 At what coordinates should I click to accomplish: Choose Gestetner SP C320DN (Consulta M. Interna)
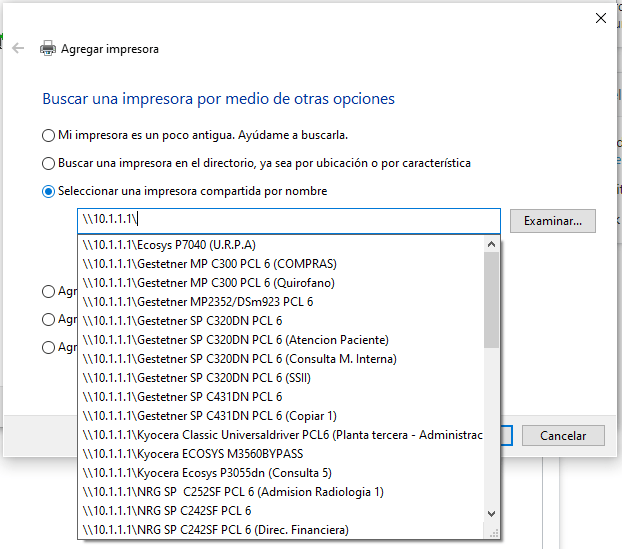click(x=281, y=359)
